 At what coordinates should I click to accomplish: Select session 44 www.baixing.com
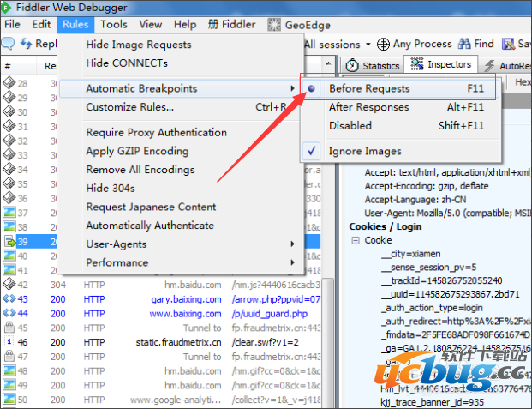pyautogui.click(x=161, y=314)
